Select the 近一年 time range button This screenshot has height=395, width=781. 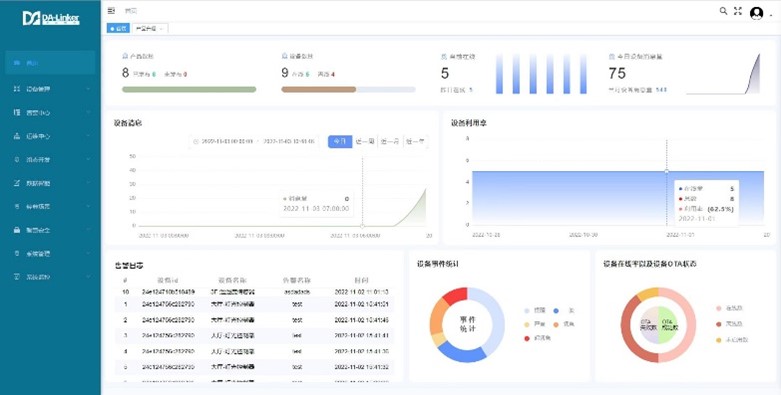tap(415, 141)
